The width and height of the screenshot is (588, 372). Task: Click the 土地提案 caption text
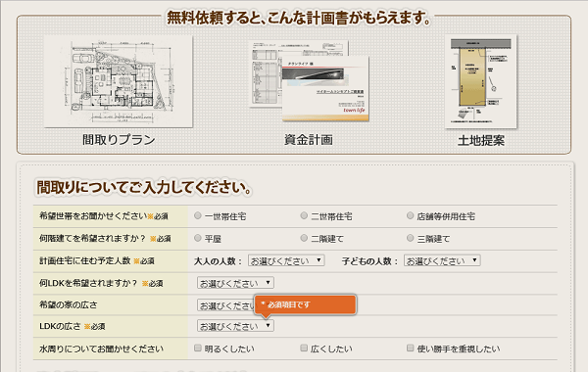[481, 141]
